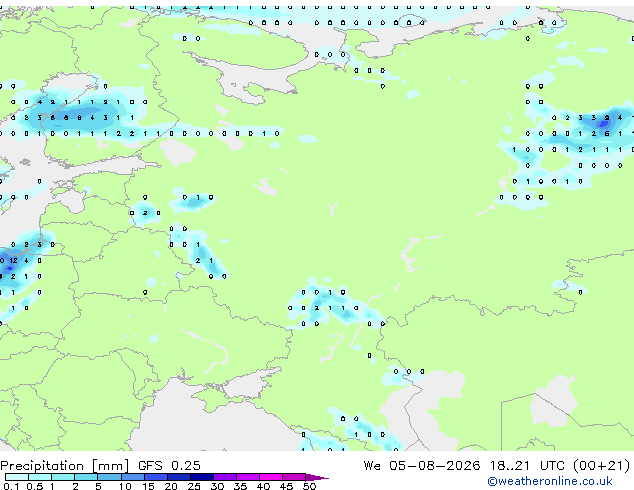Pick the 5–10 mm legend color swatch
This screenshot has width=634, height=490.
tap(109, 477)
